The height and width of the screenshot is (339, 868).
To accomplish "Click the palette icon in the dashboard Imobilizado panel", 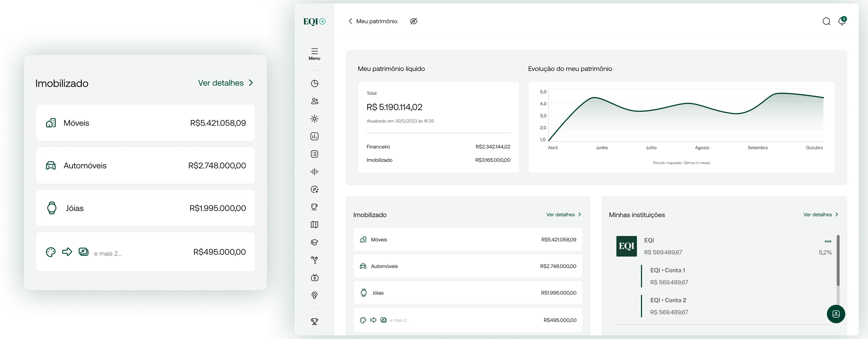I will (363, 320).
